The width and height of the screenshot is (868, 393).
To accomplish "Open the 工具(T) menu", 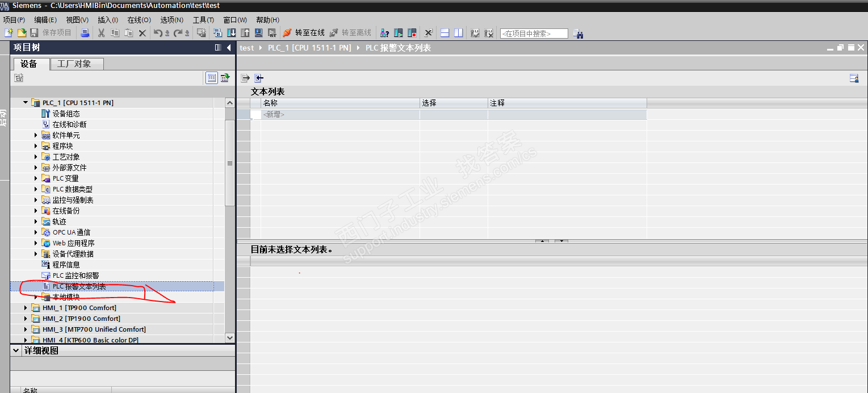I will click(203, 20).
